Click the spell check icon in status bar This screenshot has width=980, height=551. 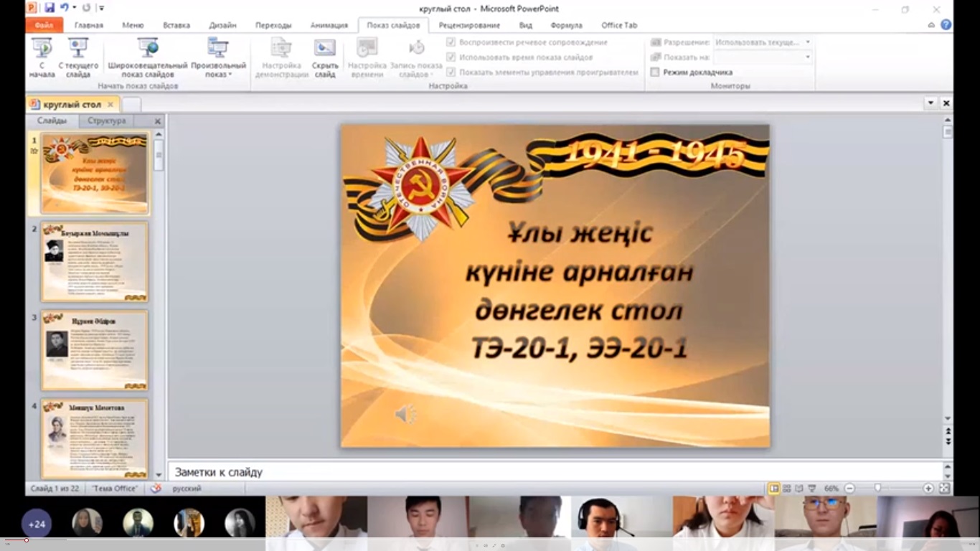pyautogui.click(x=156, y=489)
